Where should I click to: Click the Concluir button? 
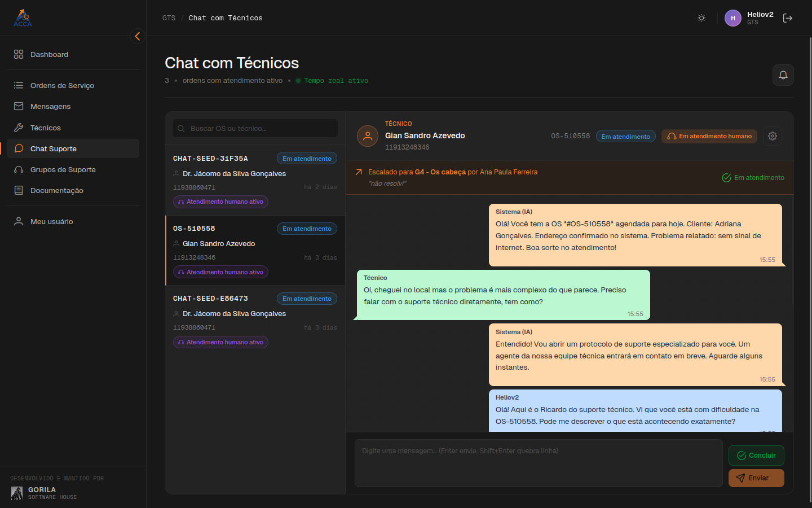[756, 456]
